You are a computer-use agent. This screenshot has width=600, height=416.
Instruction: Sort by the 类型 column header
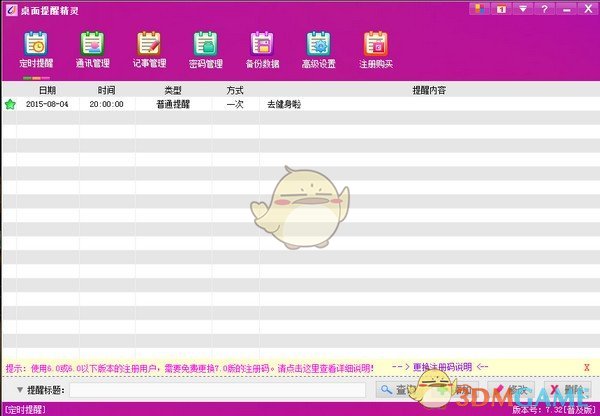171,90
